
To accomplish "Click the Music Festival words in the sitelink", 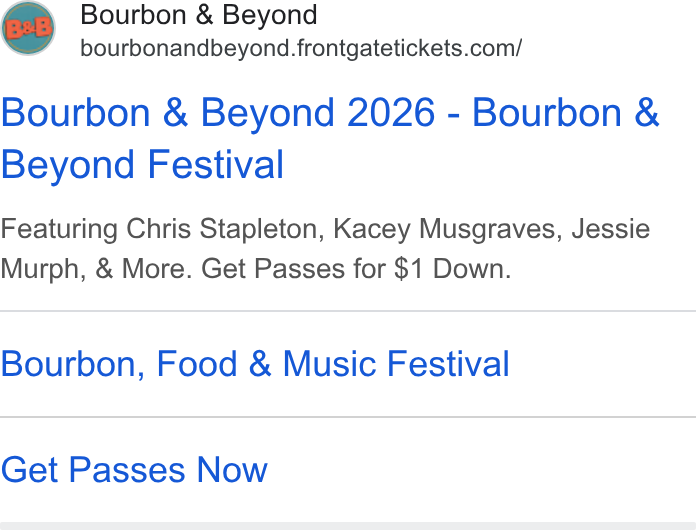I will coord(396,364).
